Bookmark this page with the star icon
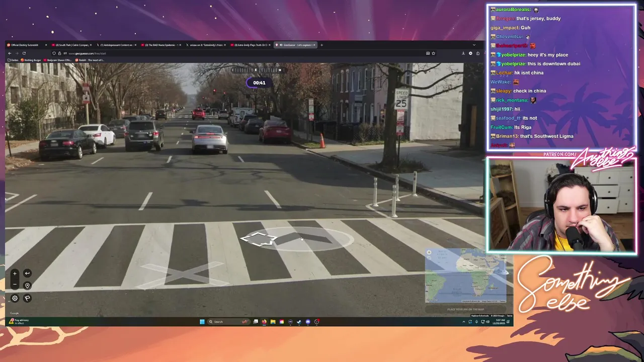This screenshot has width=644, height=362. click(433, 53)
